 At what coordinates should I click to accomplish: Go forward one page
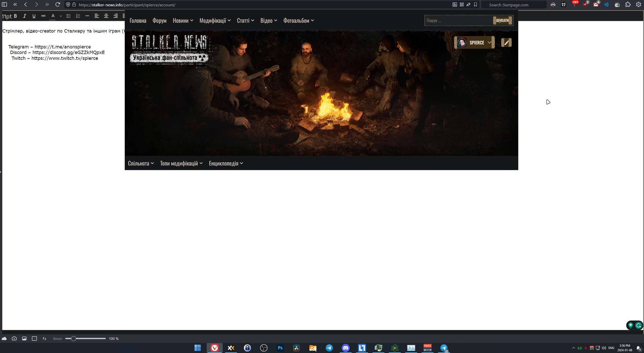point(36,5)
